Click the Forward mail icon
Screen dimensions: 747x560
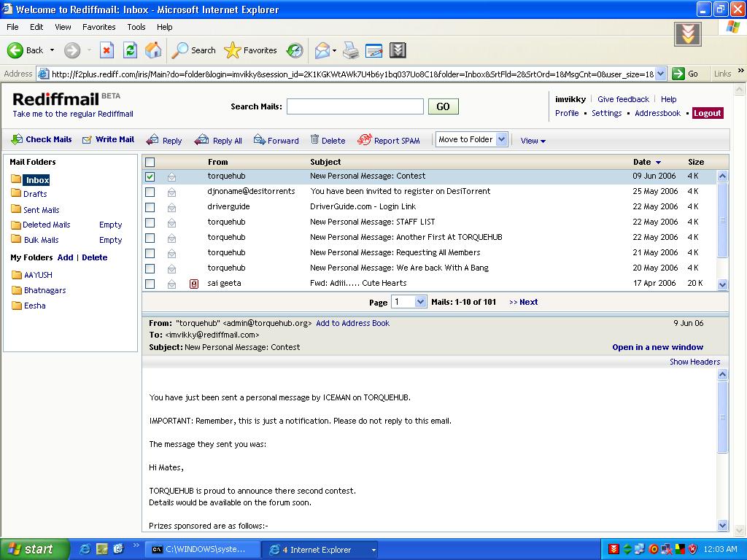pyautogui.click(x=260, y=139)
